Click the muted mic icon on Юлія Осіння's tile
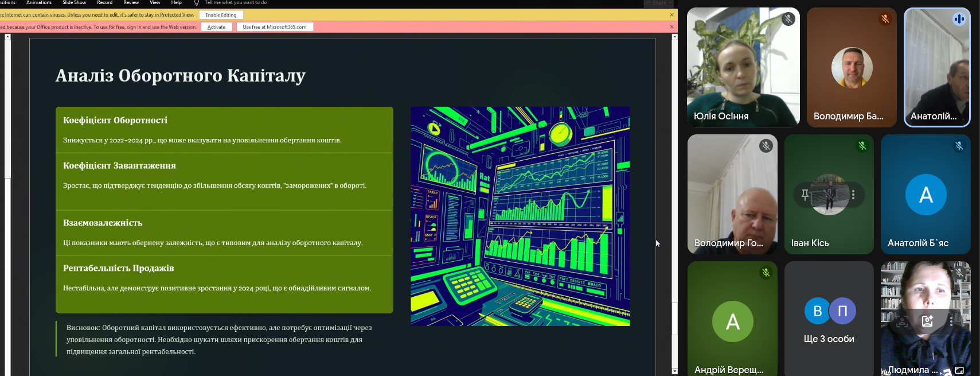980x376 pixels. click(788, 19)
